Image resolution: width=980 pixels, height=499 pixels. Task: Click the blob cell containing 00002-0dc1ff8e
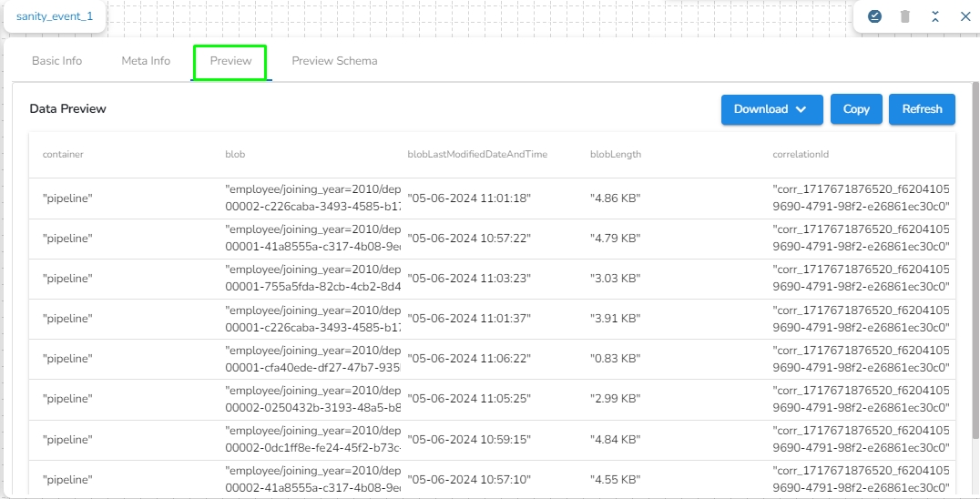tap(312, 440)
